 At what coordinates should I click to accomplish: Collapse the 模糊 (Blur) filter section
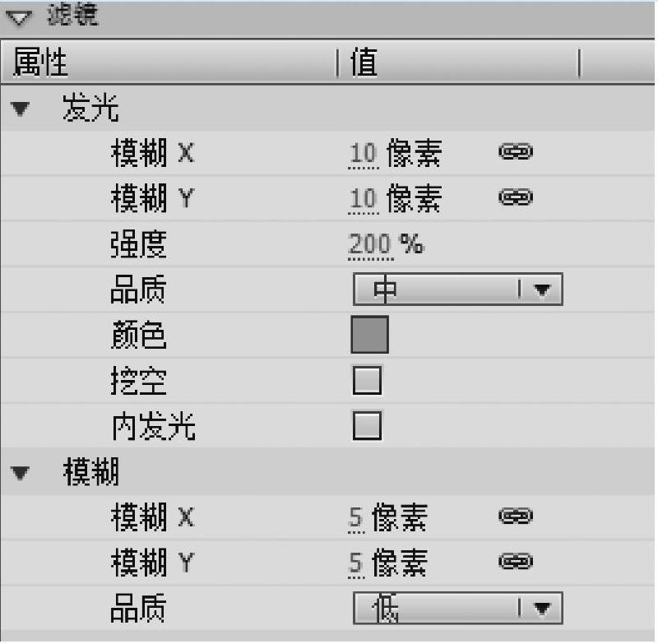pos(21,474)
